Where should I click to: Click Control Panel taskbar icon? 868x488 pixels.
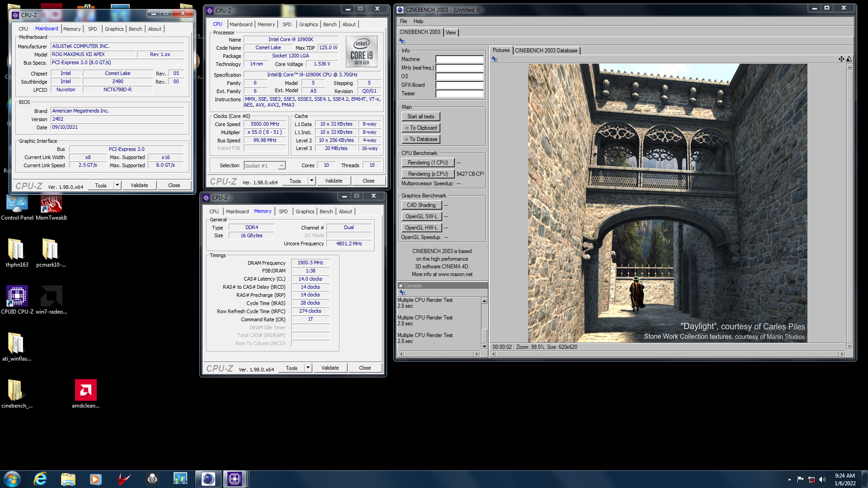[180, 479]
